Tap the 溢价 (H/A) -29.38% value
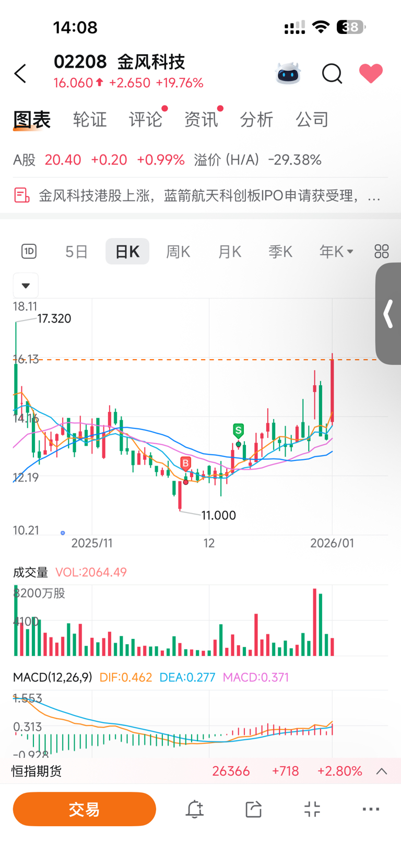 pos(257,160)
